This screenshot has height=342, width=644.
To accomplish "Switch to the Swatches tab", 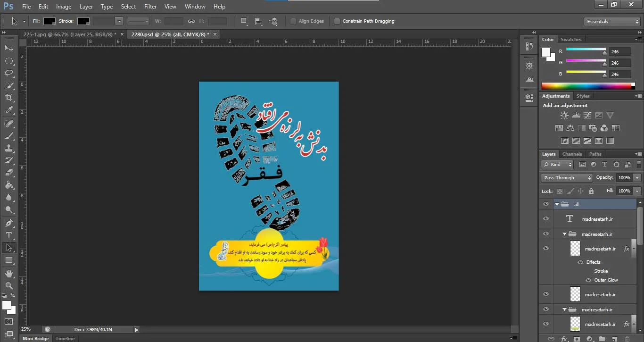I will 571,40.
